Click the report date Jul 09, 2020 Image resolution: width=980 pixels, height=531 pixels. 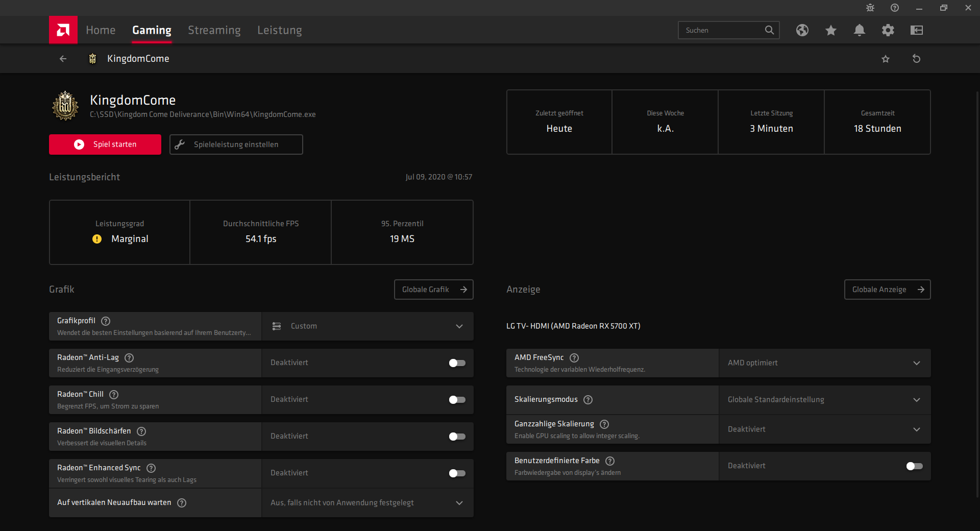pyautogui.click(x=439, y=177)
